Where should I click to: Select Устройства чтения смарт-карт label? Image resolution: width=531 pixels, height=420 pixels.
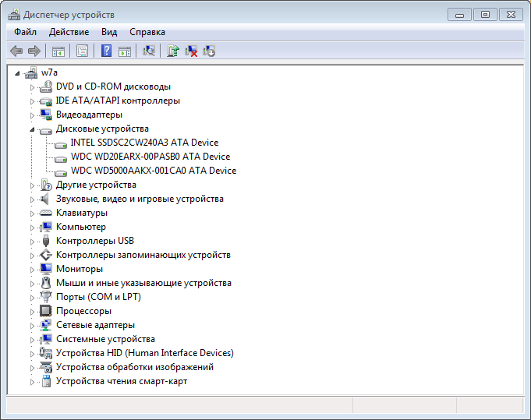click(122, 381)
